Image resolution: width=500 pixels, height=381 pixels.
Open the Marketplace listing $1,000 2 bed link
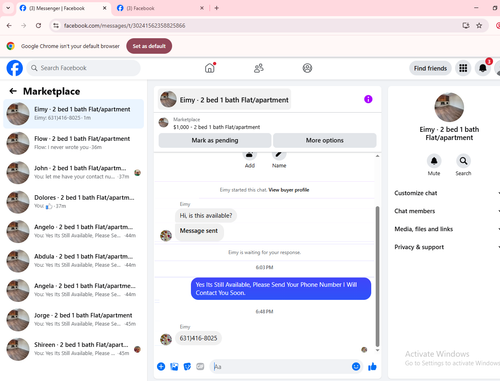(x=216, y=127)
